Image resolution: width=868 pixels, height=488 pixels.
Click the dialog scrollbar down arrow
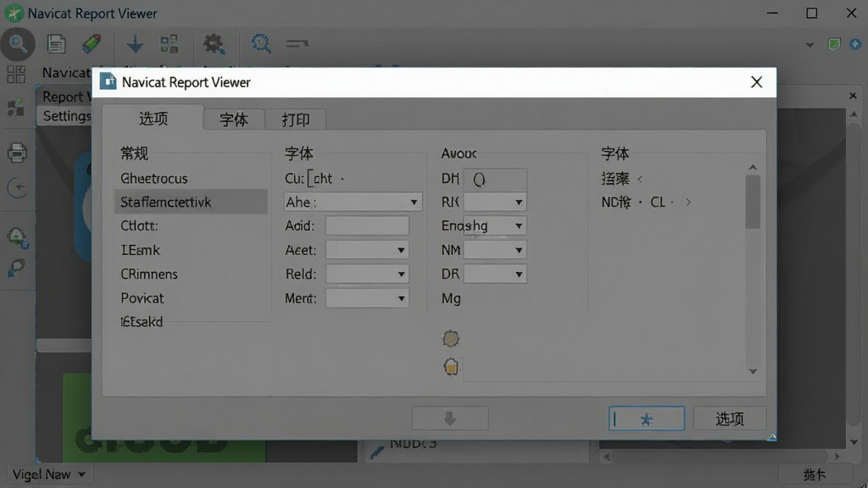pyautogui.click(x=753, y=371)
